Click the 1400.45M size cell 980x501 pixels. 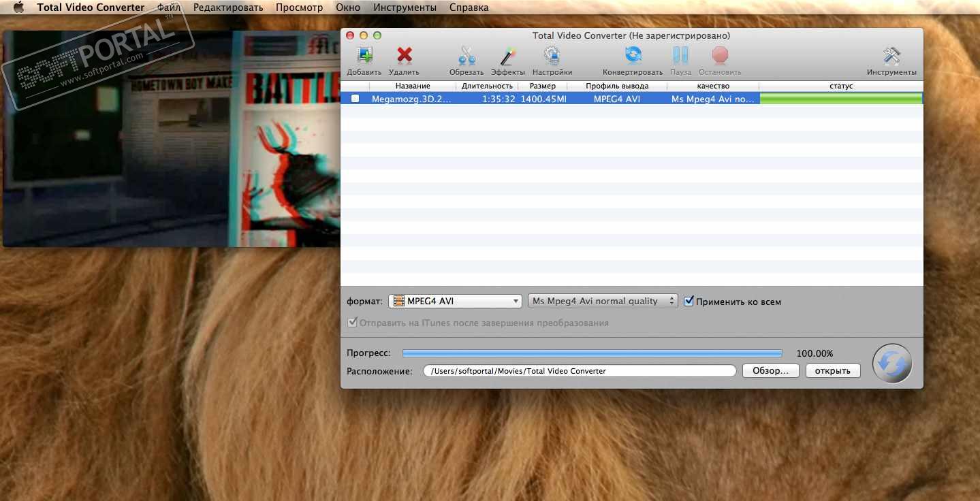(543, 99)
